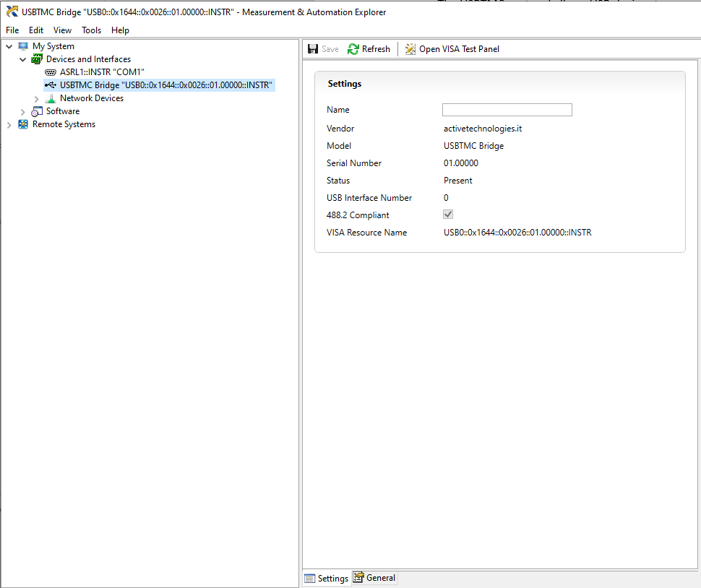Select ASRL1::INSTR "COM1" in the tree
This screenshot has width=701, height=588.
102,72
